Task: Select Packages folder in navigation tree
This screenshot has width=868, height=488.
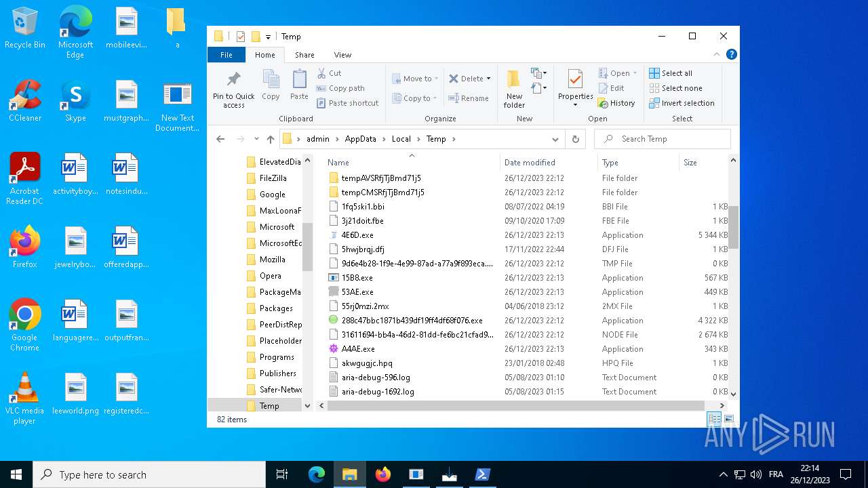Action: [276, 308]
